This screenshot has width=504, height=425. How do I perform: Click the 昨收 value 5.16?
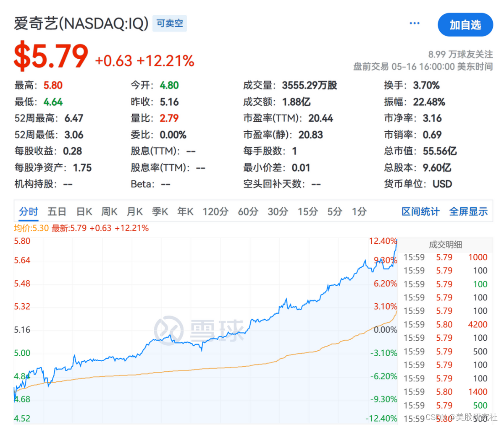[169, 102]
